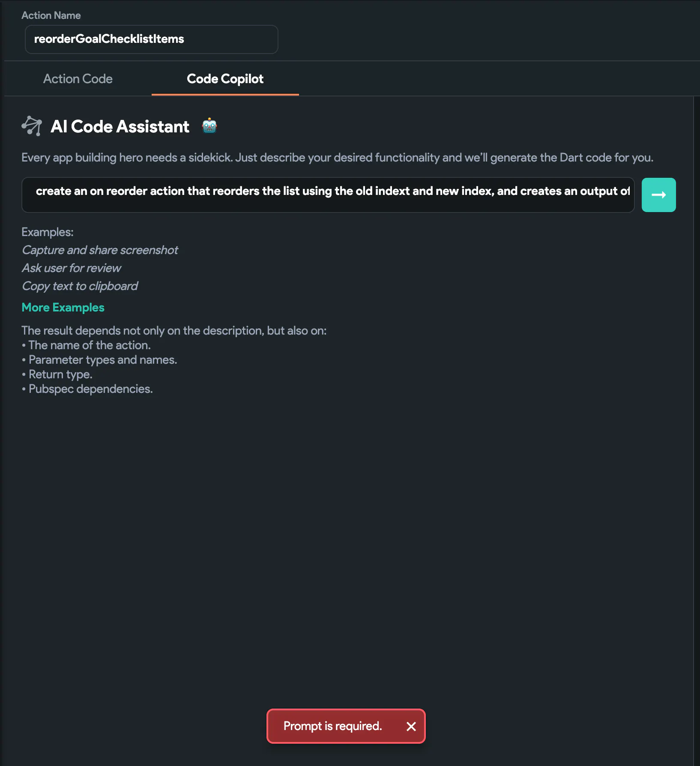Click the 'Action Name' label
700x766 pixels.
(51, 15)
